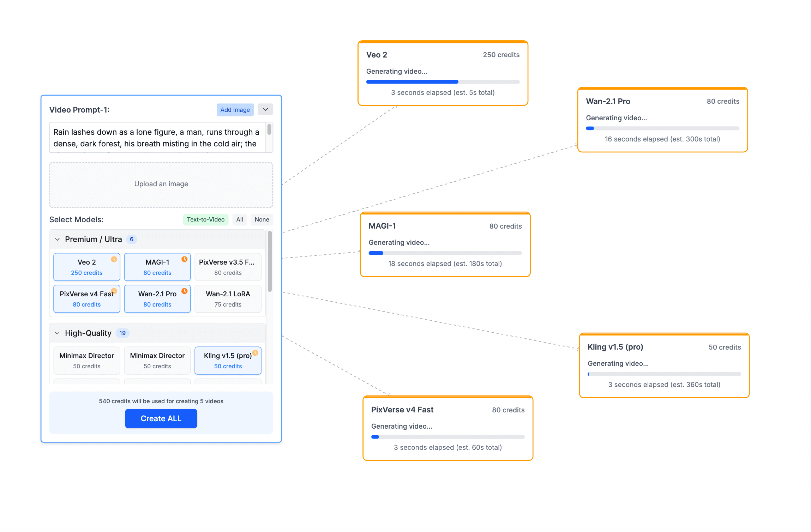The image size is (811, 532).
Task: Click '3 seconds elapsed (est. 360s total)' text
Action: point(665,385)
